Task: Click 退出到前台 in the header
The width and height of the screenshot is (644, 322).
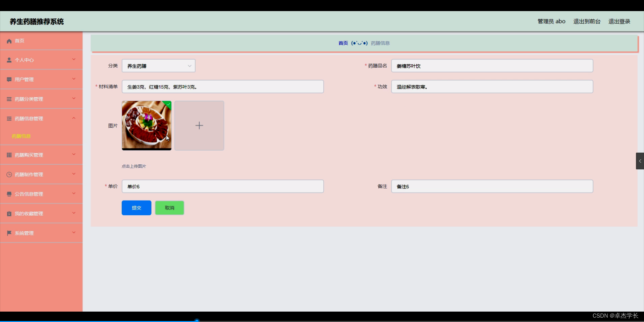Action: [x=587, y=21]
